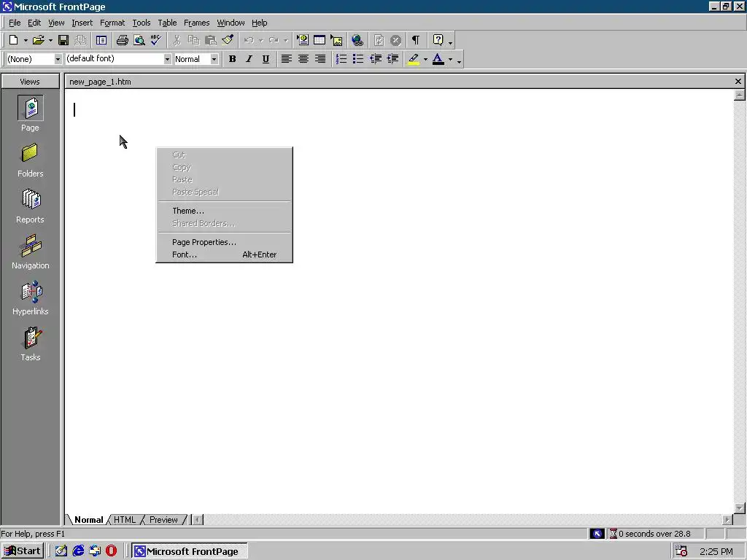Image resolution: width=747 pixels, height=560 pixels.
Task: Run the ABC spelling check icon
Action: click(156, 41)
